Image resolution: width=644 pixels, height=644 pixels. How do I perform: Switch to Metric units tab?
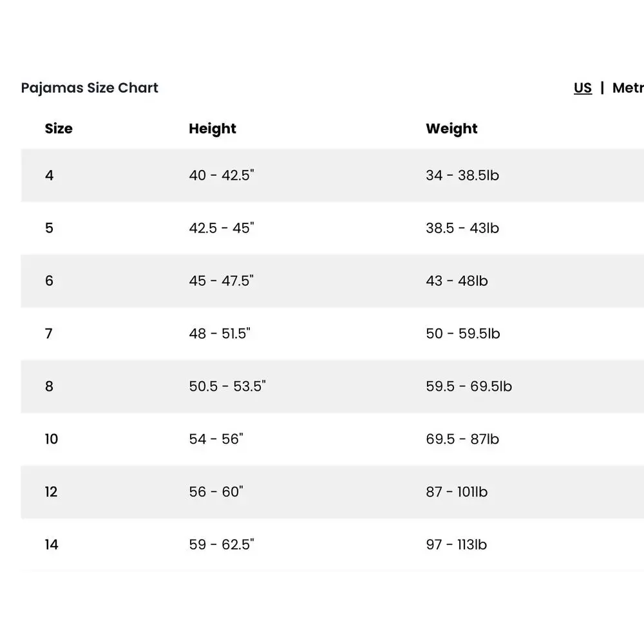629,88
